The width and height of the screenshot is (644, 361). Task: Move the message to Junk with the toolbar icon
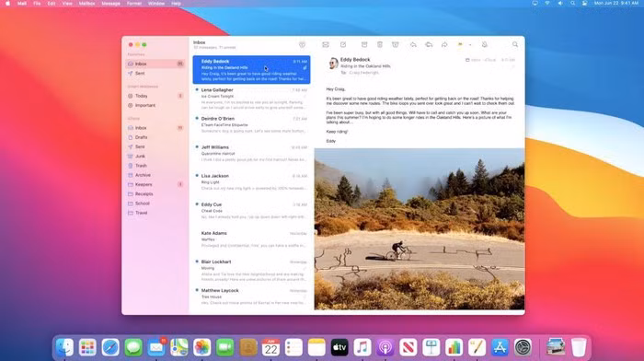pos(395,44)
